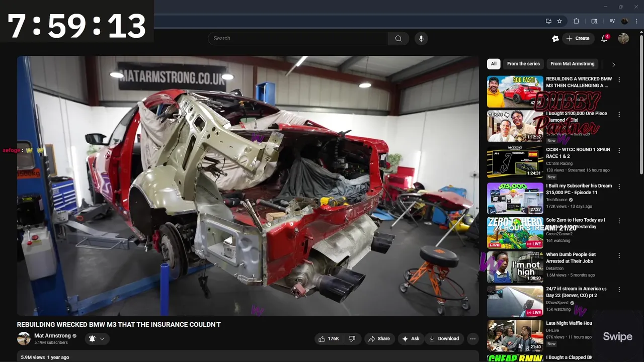Screen dimensions: 644x362
Task: Open options for $15,000 PC Episode 11 video
Action: 619,187
